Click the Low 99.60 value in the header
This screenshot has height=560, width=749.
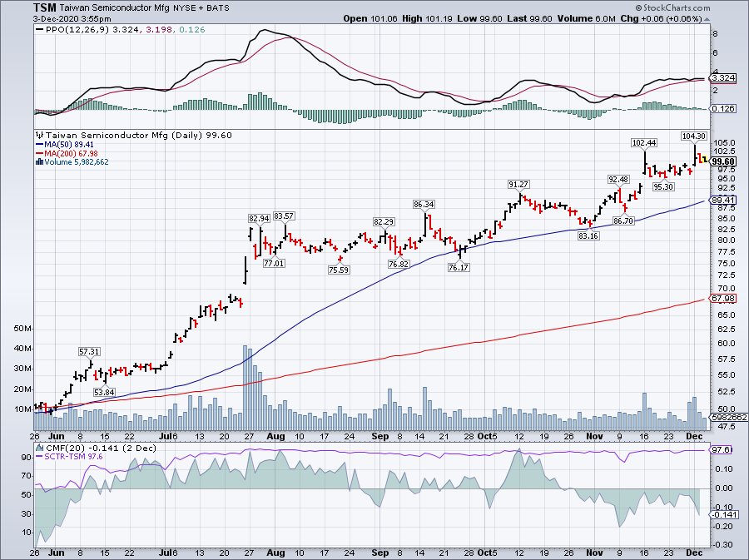click(479, 19)
